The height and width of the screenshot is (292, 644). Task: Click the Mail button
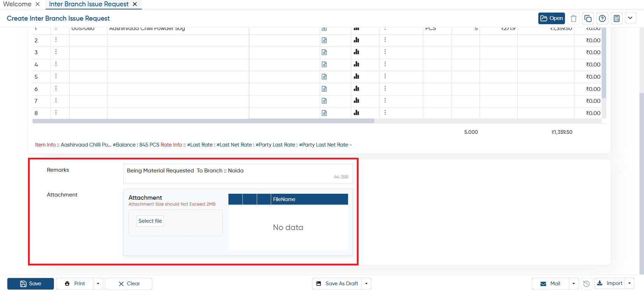point(550,284)
